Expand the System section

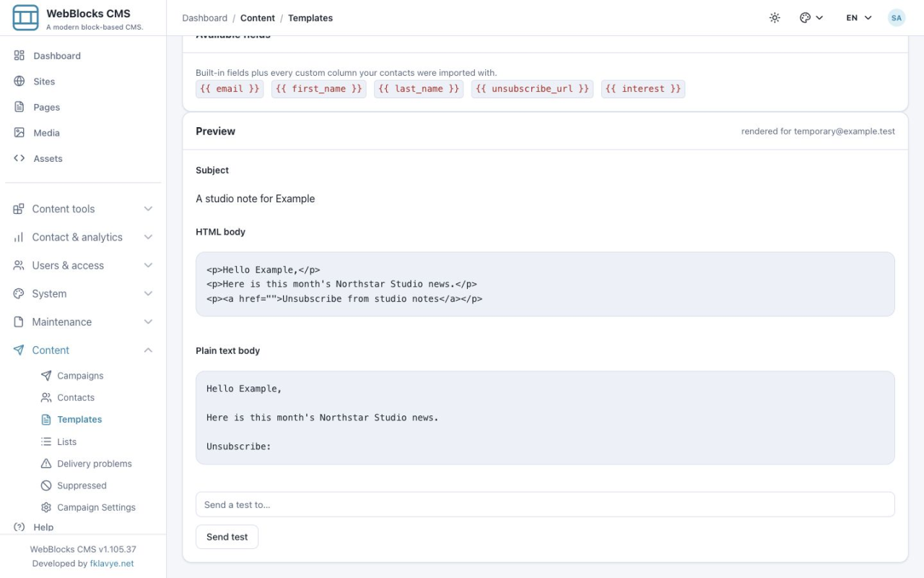pos(83,293)
